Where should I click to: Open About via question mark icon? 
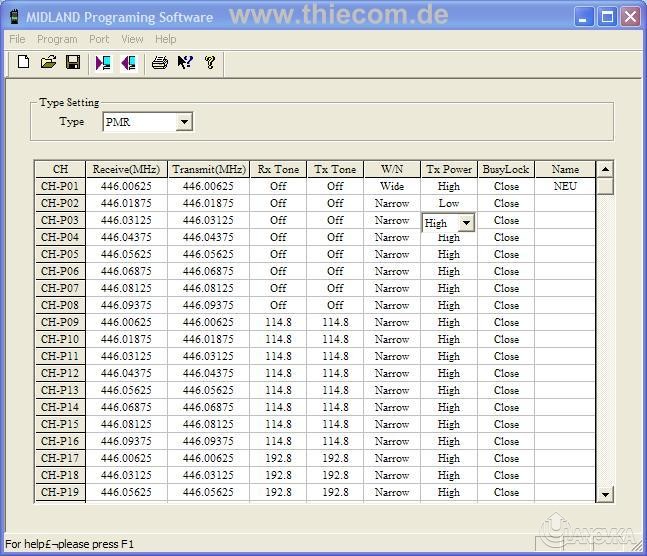[210, 63]
